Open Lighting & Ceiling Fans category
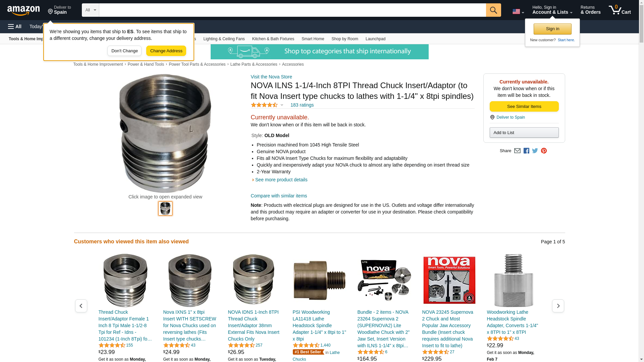The image size is (644, 362). click(x=224, y=39)
